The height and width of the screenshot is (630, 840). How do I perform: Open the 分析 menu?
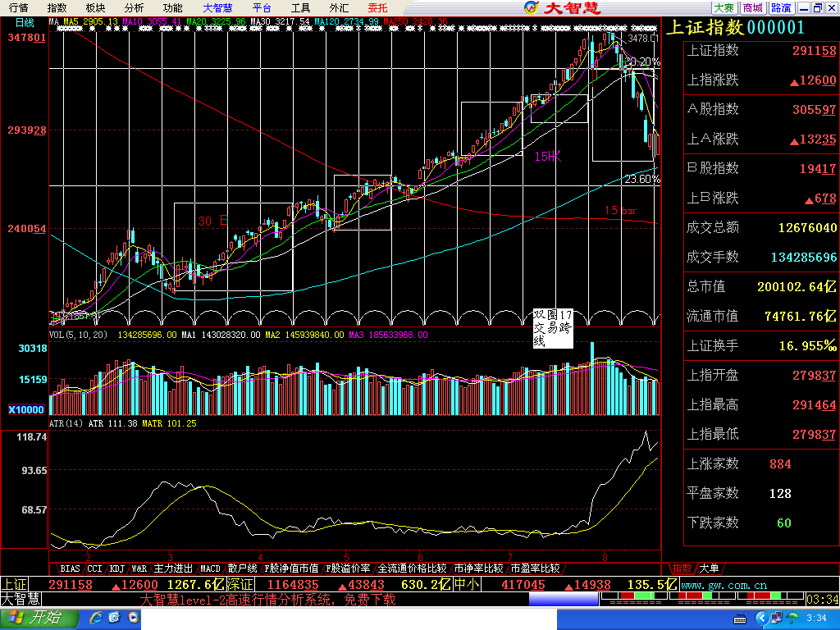(x=134, y=7)
